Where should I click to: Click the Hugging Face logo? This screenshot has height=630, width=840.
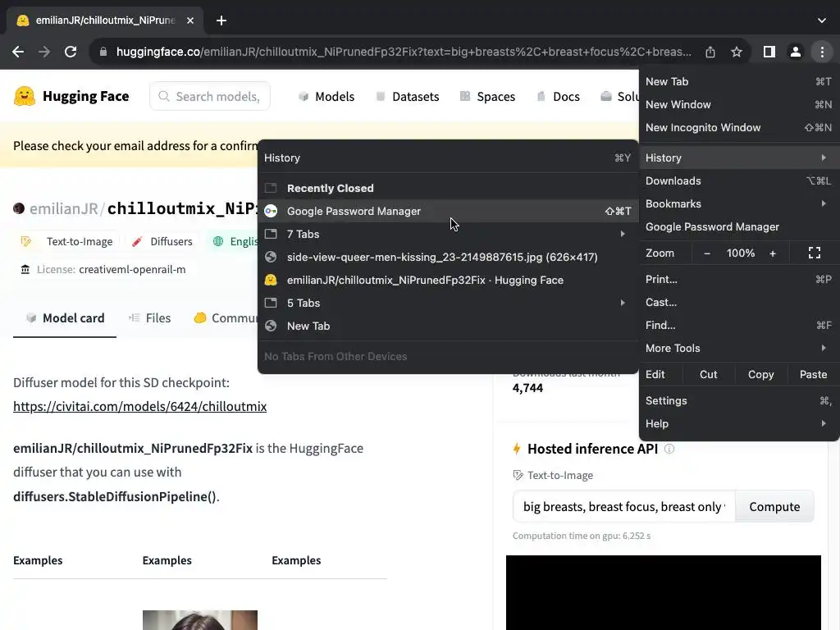(x=71, y=97)
